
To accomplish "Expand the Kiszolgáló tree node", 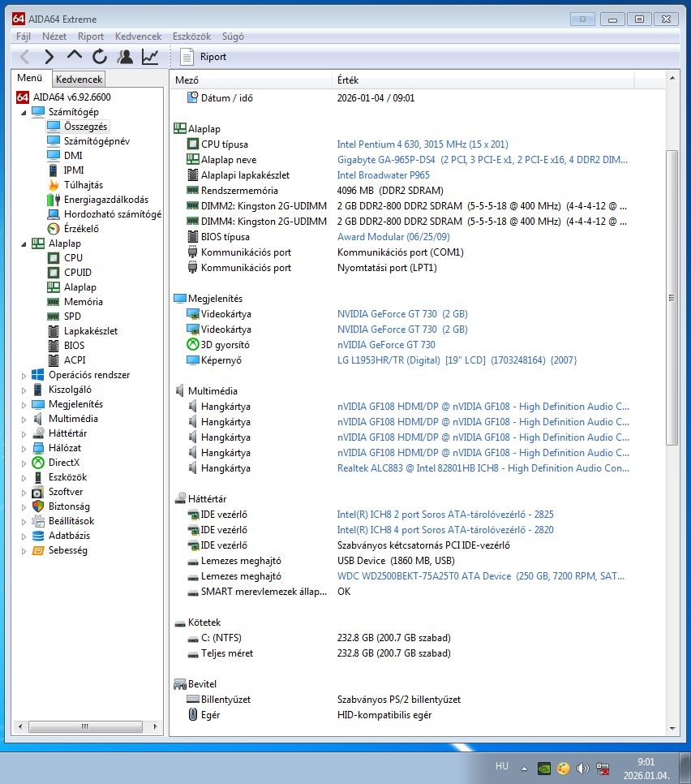I will [24, 390].
